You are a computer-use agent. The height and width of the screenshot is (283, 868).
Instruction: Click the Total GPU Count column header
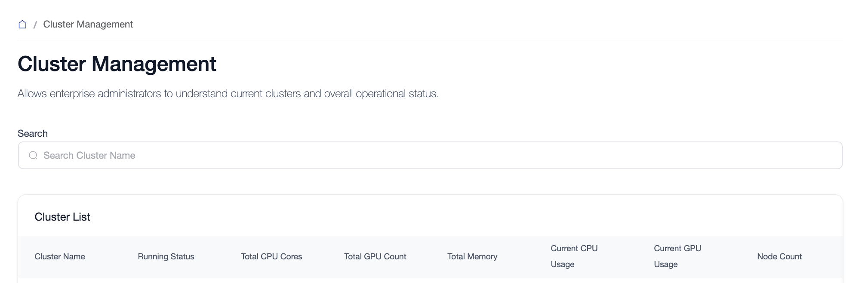375,257
